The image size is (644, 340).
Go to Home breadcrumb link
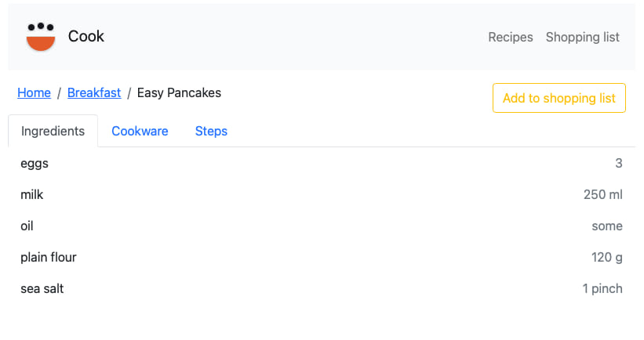tap(34, 92)
